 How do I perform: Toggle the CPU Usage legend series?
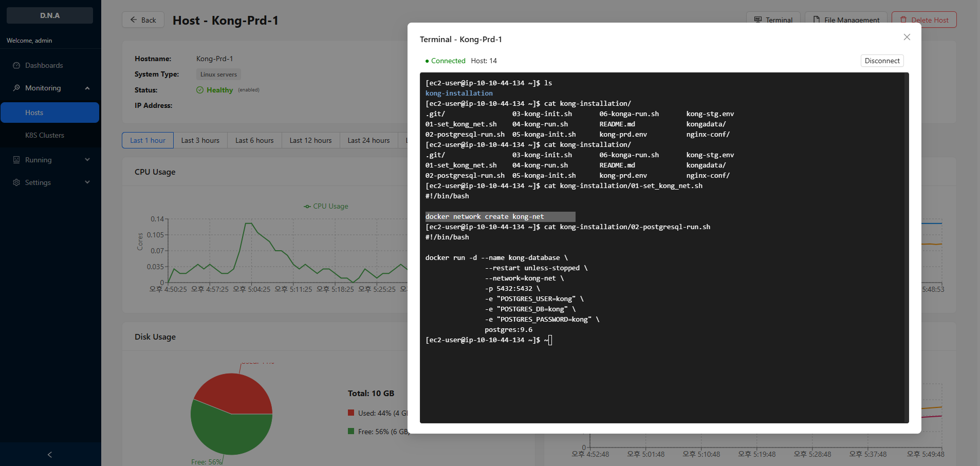(x=326, y=206)
